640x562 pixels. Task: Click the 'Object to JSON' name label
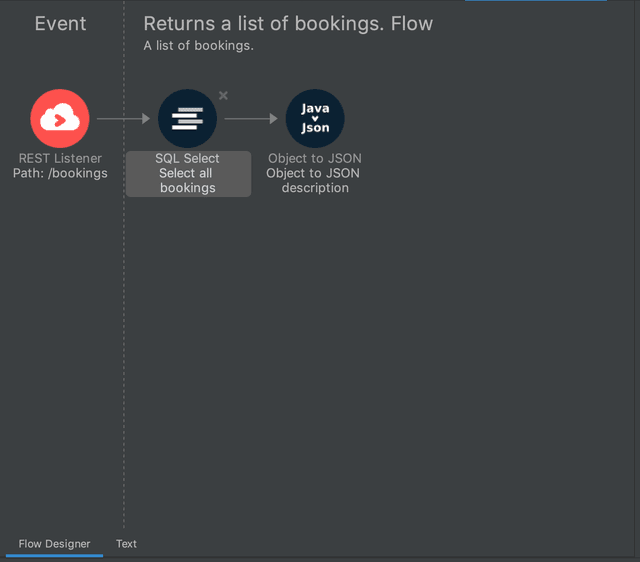pyautogui.click(x=315, y=158)
